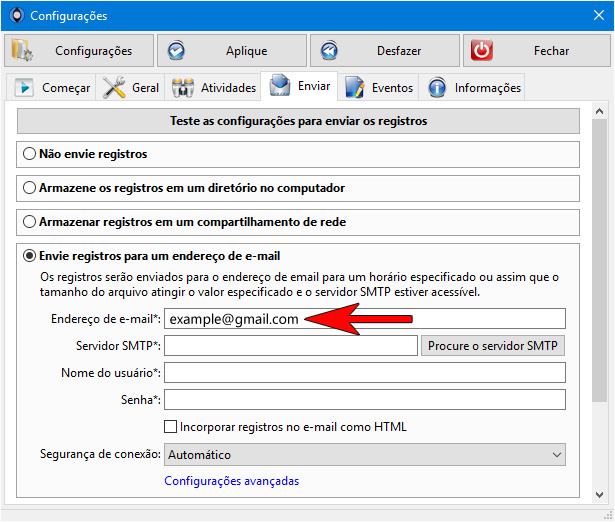Click the Senha input field
The height and width of the screenshot is (522, 615).
365,400
